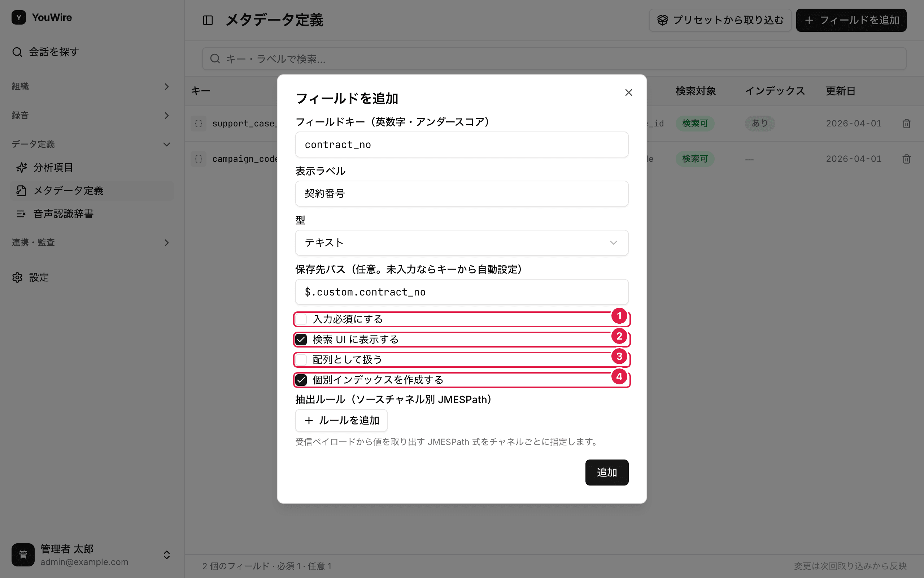This screenshot has height=578, width=924.
Task: Open 会話を探す in the sidebar
Action: [x=92, y=52]
